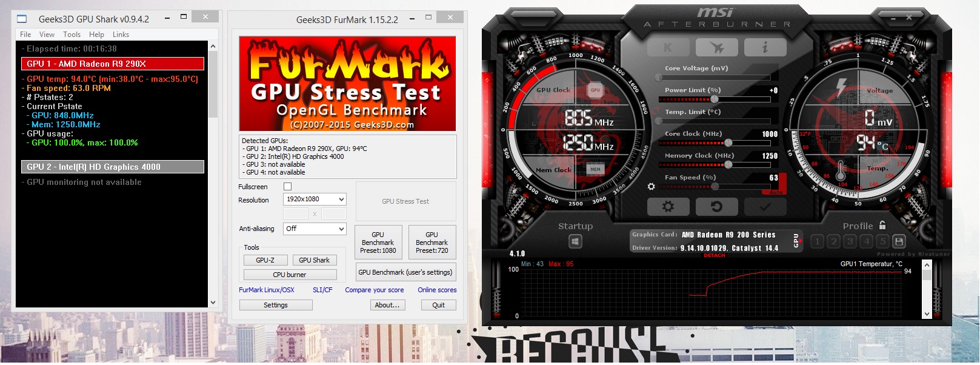Open the Resolution dropdown showing 1920x1080

pos(315,199)
